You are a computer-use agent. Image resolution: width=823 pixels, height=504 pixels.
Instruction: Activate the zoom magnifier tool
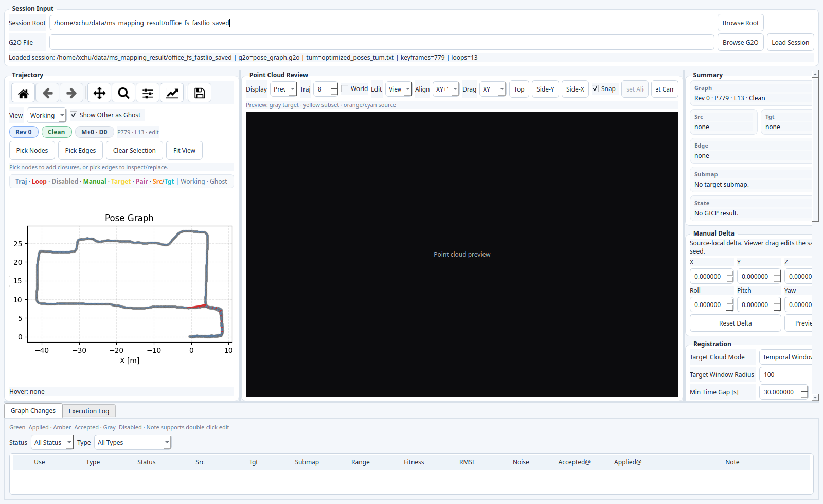click(123, 93)
